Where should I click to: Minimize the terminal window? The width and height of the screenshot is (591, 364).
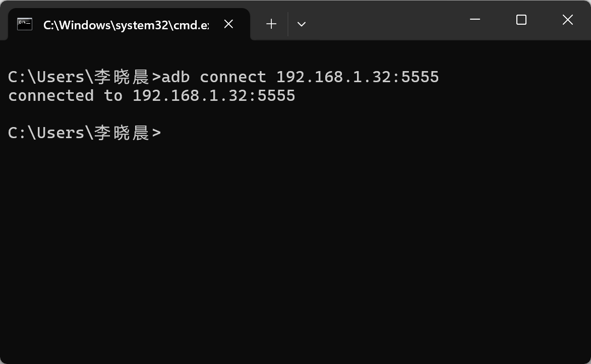coord(475,20)
